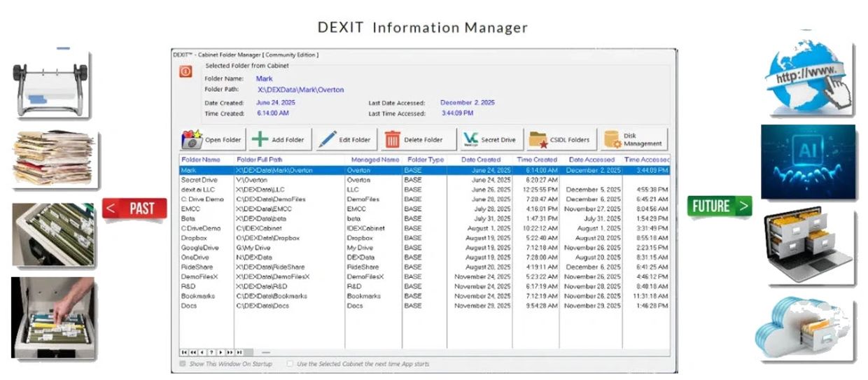Click the AI hands thumbnail image
Screen dimensions: 868x380
coord(808,162)
